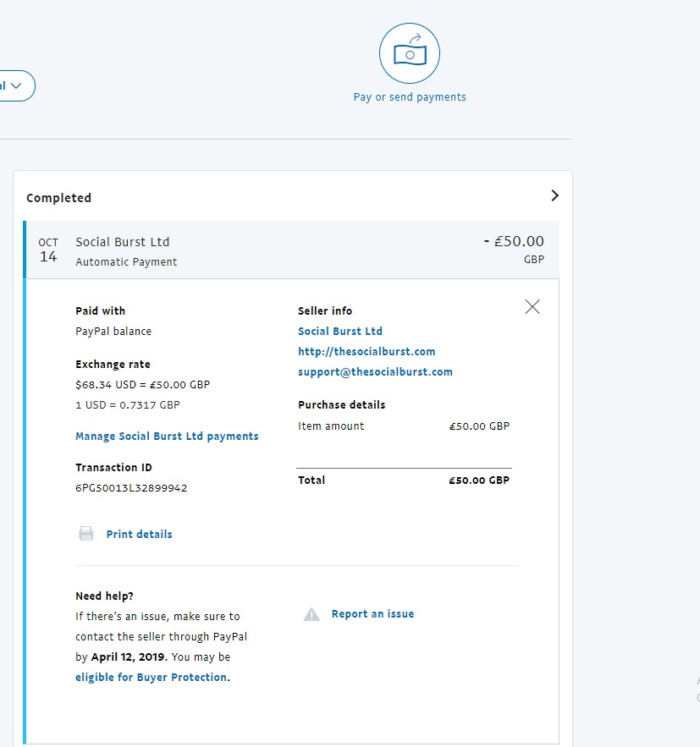
Task: Select the Print details link
Action: coord(139,535)
